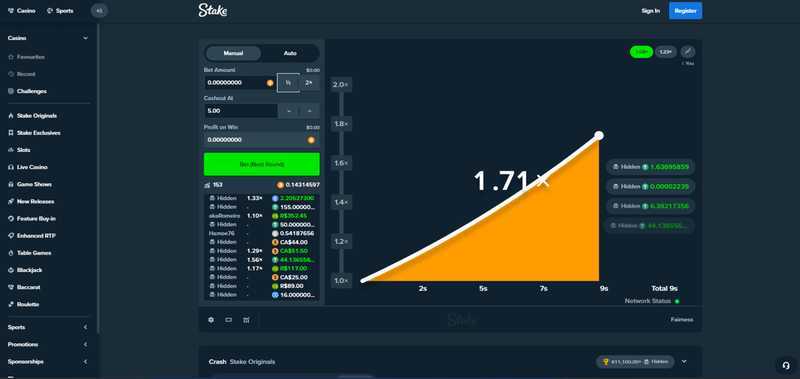This screenshot has height=379, width=800.
Task: Click the Cashout At input field
Action: point(240,111)
